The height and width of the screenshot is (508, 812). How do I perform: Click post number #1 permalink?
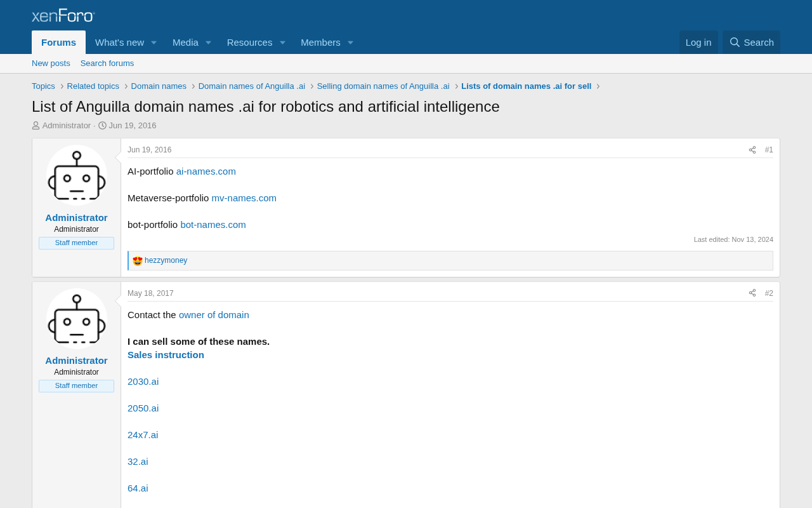[769, 150]
